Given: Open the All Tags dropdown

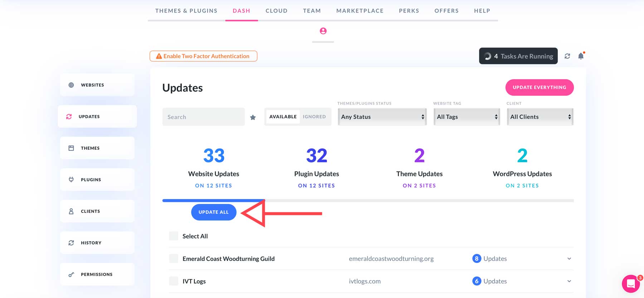Looking at the screenshot, I should point(467,117).
